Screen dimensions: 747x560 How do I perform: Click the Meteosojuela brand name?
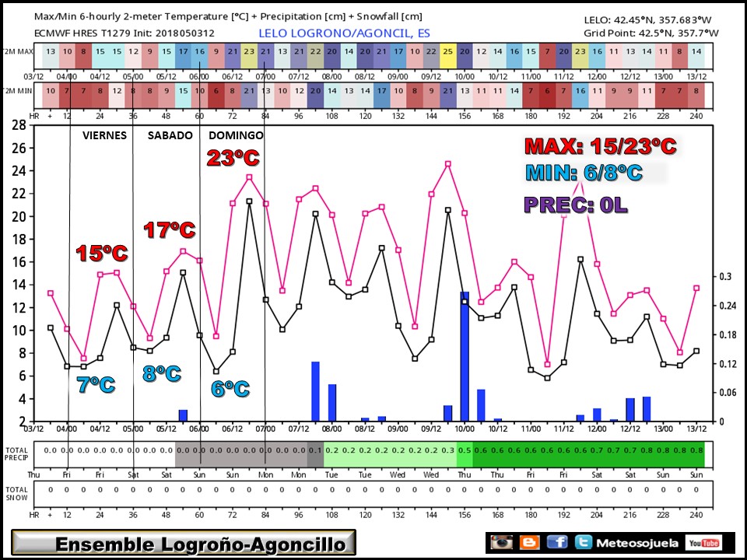pyautogui.click(x=637, y=544)
